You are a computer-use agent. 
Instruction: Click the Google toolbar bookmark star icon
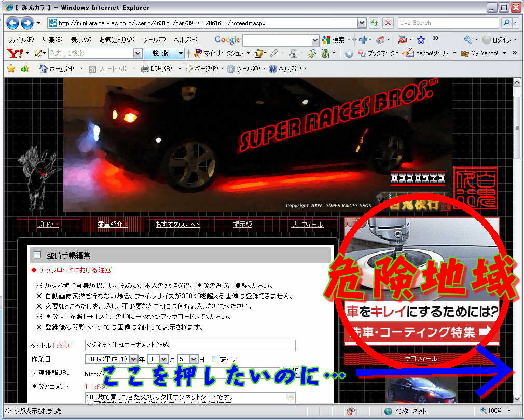(421, 40)
